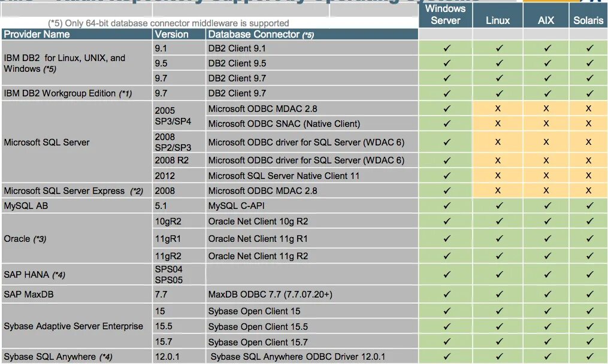Image resolution: width=608 pixels, height=364 pixels.
Task: Select Sybase Adaptive Server Enterprise provider cell
Action: coord(77,326)
